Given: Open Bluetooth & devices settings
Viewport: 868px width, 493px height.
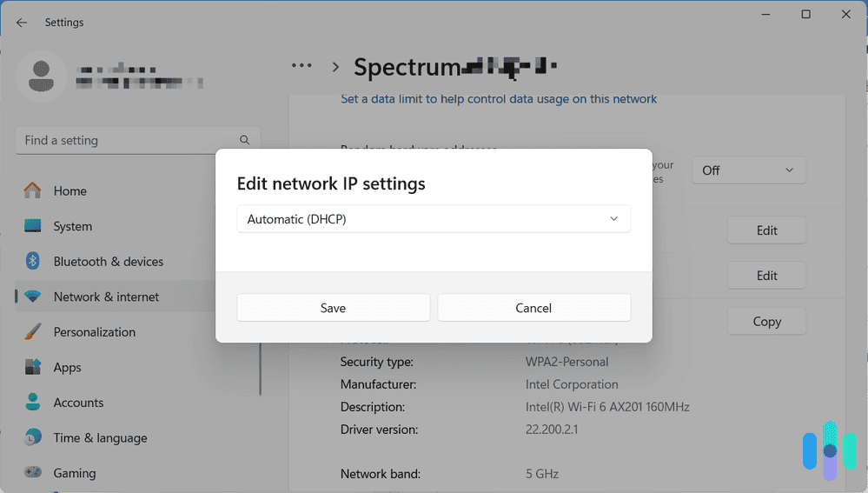Looking at the screenshot, I should pyautogui.click(x=108, y=261).
